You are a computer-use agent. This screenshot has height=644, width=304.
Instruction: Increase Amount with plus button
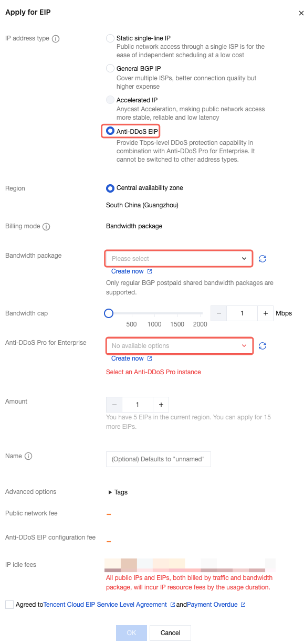[x=161, y=405]
